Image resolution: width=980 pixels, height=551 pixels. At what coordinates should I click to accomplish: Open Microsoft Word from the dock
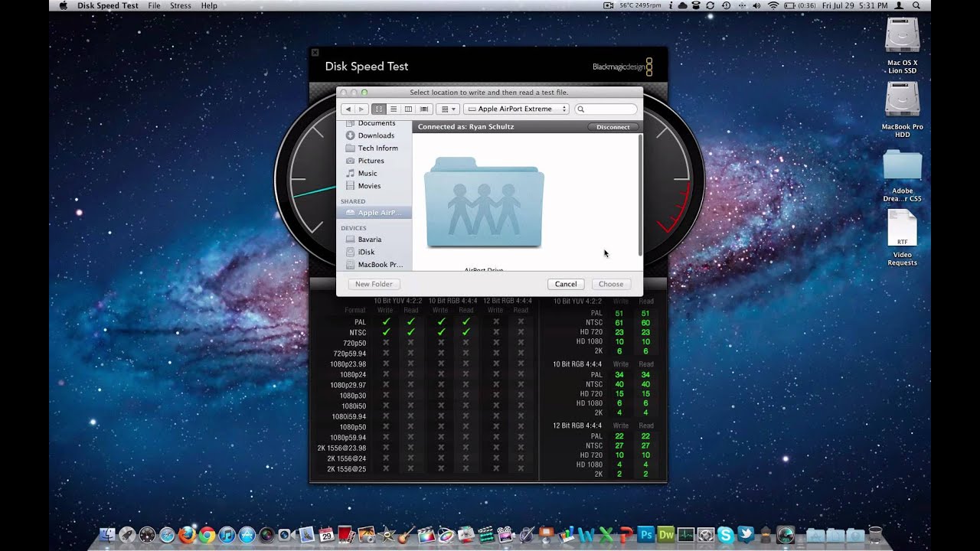click(x=587, y=534)
